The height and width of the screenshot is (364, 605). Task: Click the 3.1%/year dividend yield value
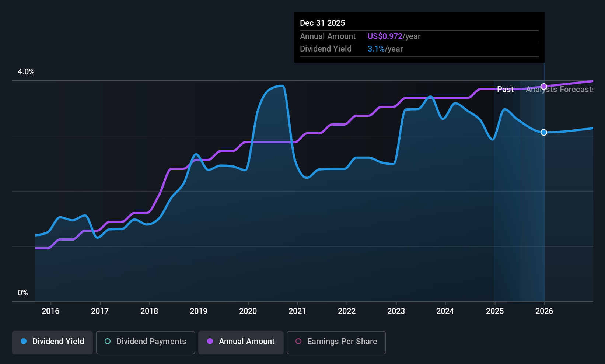385,49
